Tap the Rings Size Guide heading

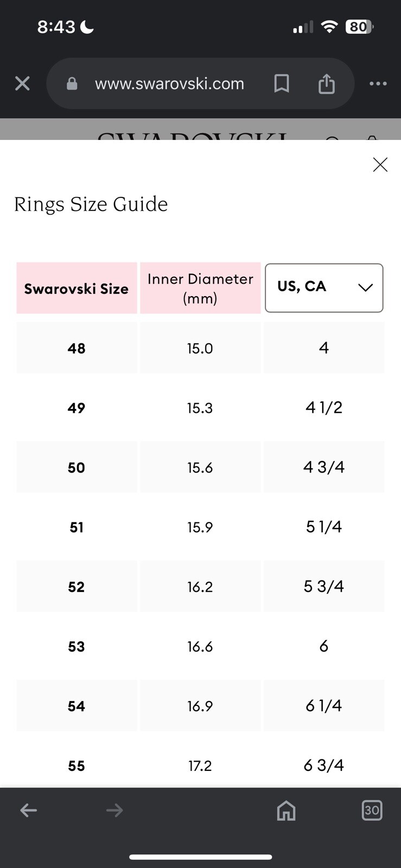coord(91,204)
